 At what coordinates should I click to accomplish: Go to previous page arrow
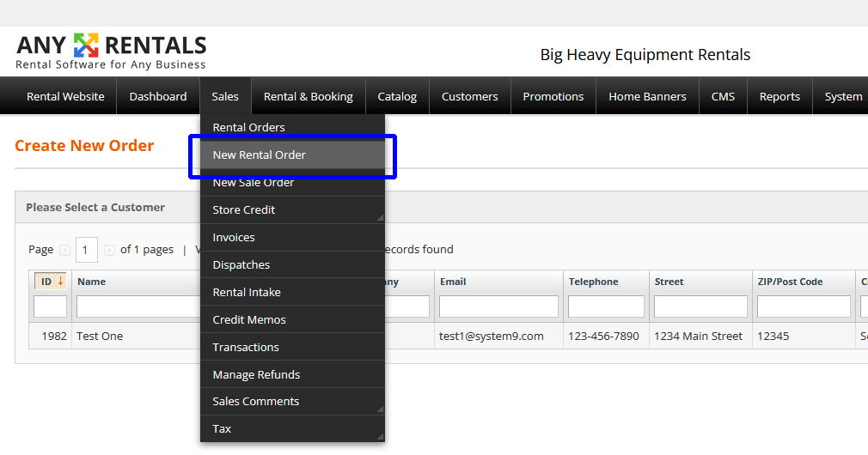pyautogui.click(x=64, y=250)
